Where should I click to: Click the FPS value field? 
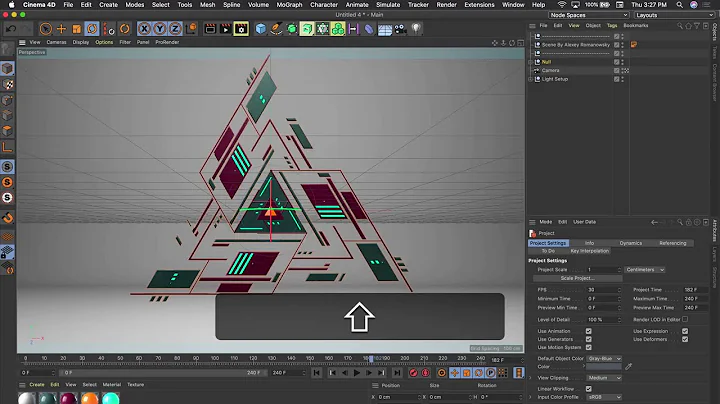[x=604, y=290]
